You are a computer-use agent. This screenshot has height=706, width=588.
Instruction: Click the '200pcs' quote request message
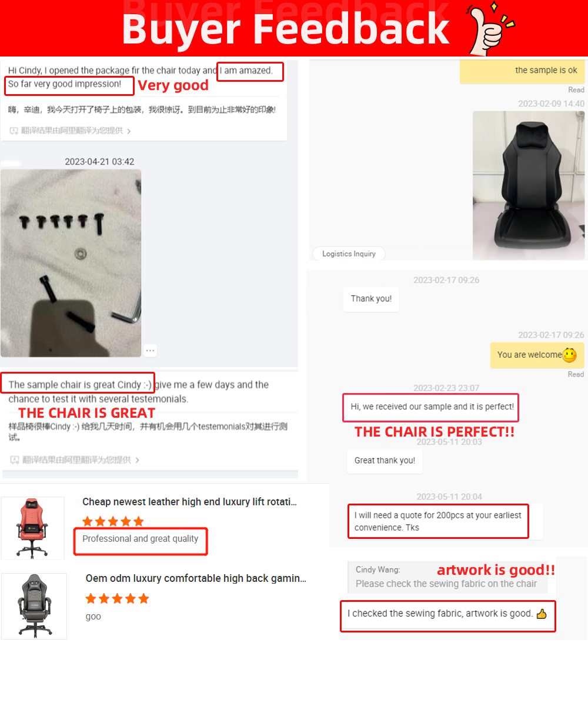click(438, 521)
